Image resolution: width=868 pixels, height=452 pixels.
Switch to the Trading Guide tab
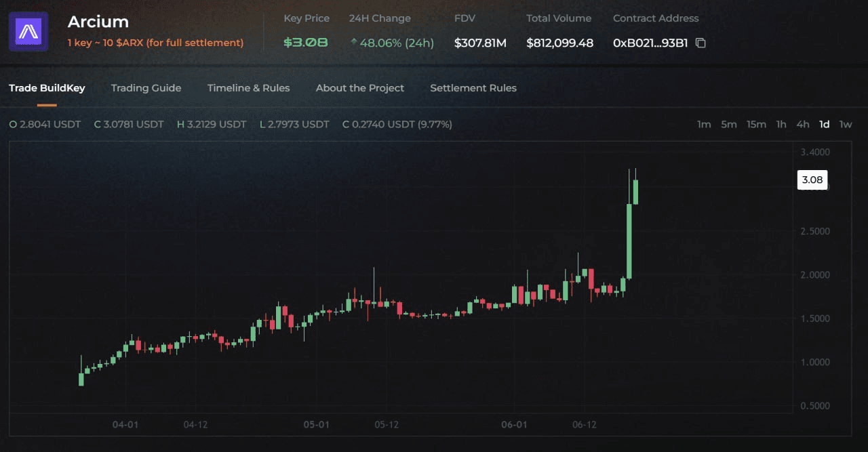[x=146, y=88]
